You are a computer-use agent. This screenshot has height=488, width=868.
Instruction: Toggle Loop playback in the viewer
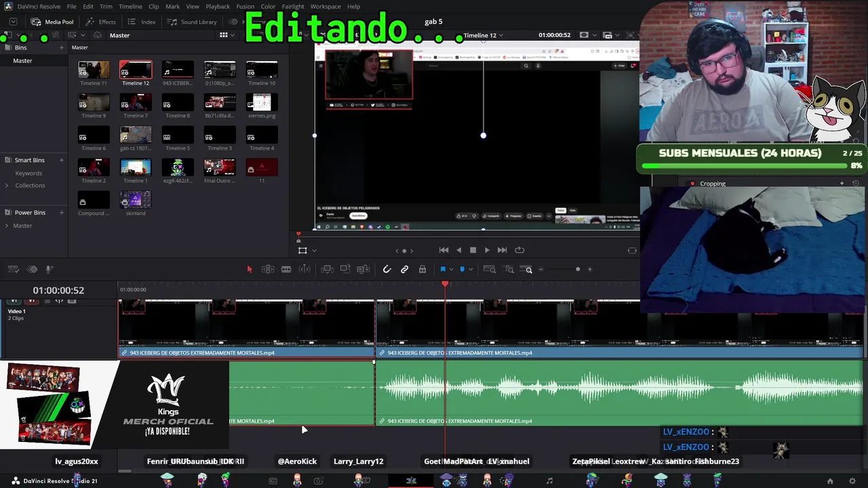pos(519,250)
